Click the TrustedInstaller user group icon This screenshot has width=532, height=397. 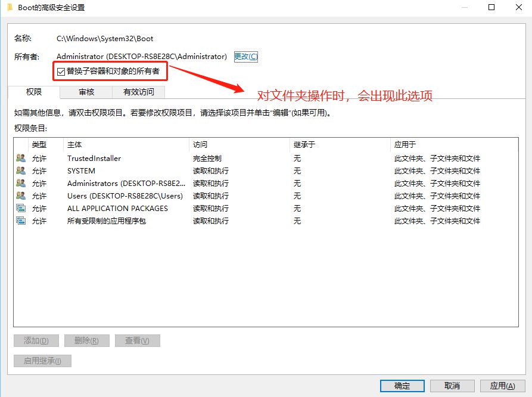coord(21,159)
